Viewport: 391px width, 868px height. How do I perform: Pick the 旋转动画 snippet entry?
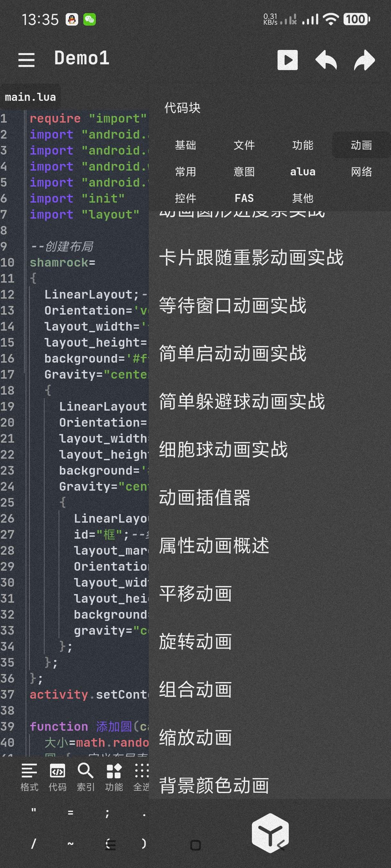195,641
